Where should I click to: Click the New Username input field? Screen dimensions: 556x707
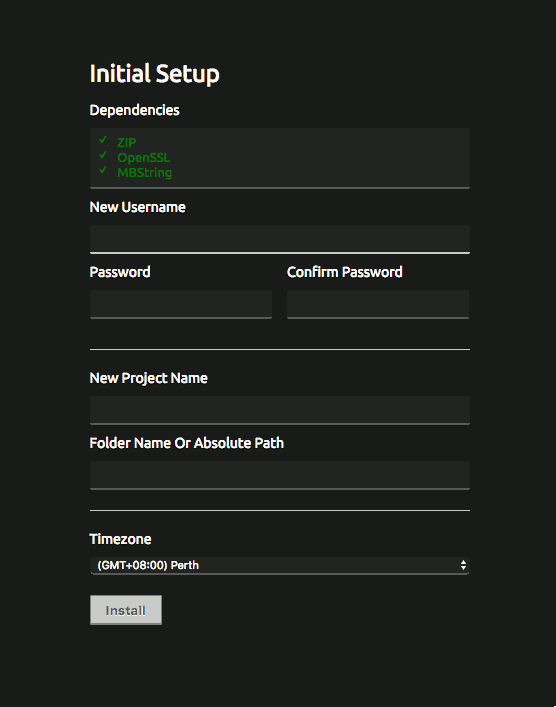pyautogui.click(x=280, y=239)
